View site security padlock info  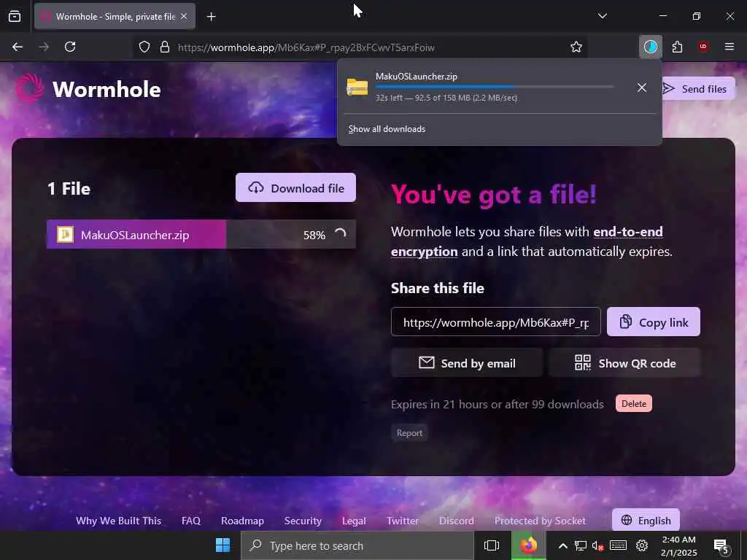click(165, 47)
